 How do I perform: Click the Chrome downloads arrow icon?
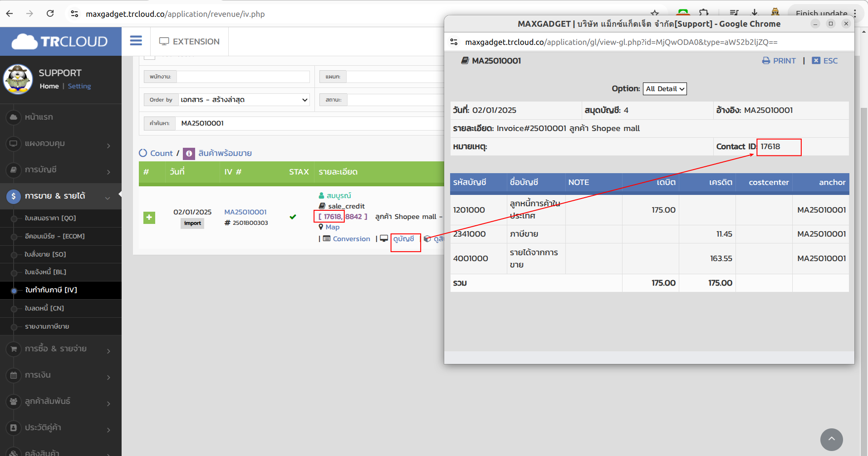tap(755, 13)
